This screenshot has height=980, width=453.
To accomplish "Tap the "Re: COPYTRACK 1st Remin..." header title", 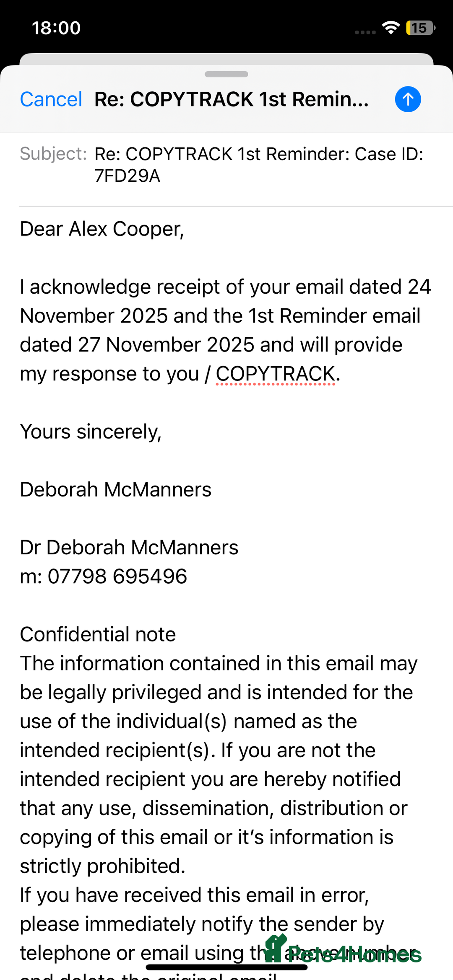I will (x=231, y=99).
